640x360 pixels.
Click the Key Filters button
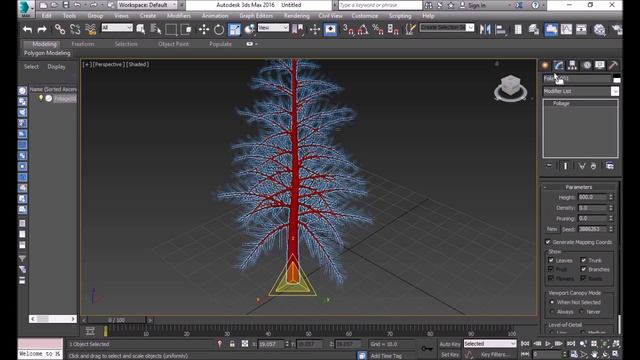click(495, 355)
